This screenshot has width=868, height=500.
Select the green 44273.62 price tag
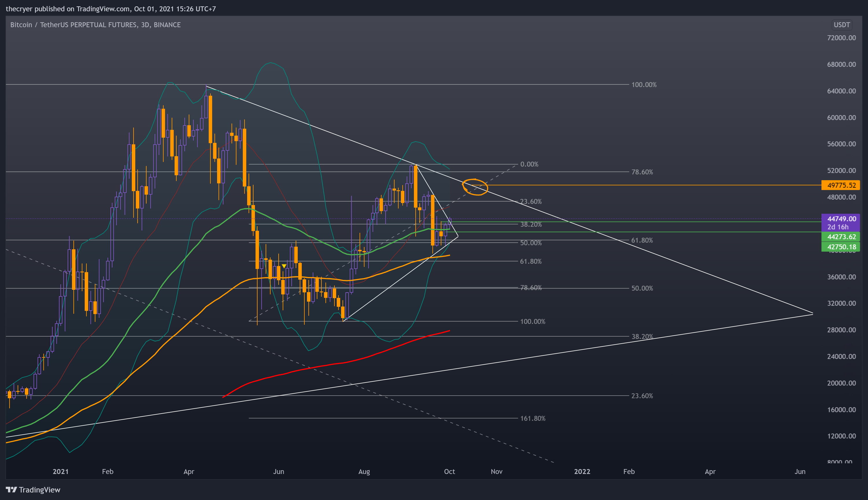click(841, 237)
